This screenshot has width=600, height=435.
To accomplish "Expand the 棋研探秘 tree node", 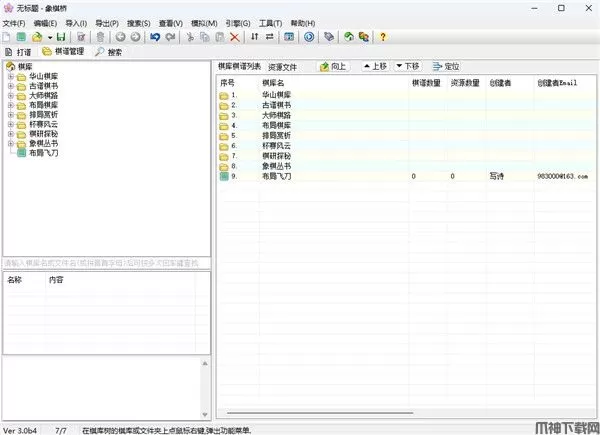I will click(x=11, y=134).
